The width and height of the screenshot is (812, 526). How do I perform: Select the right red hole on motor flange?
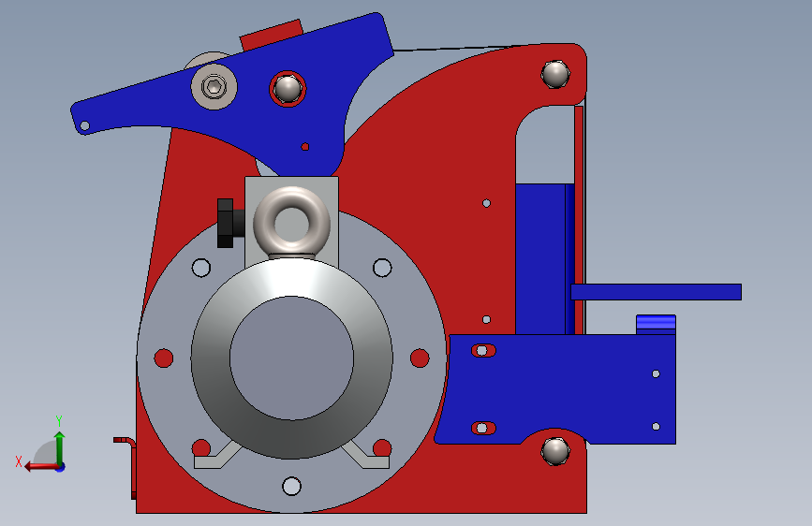pyautogui.click(x=420, y=358)
